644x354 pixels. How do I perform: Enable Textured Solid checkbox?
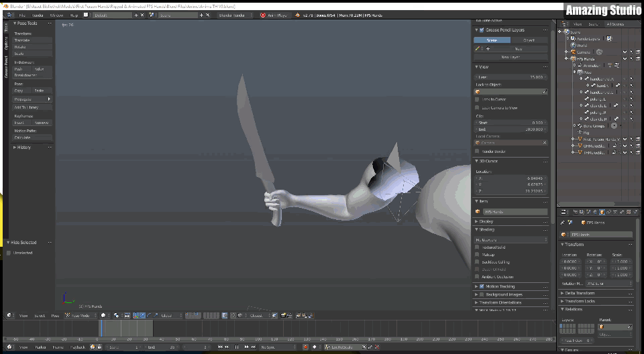[477, 247]
